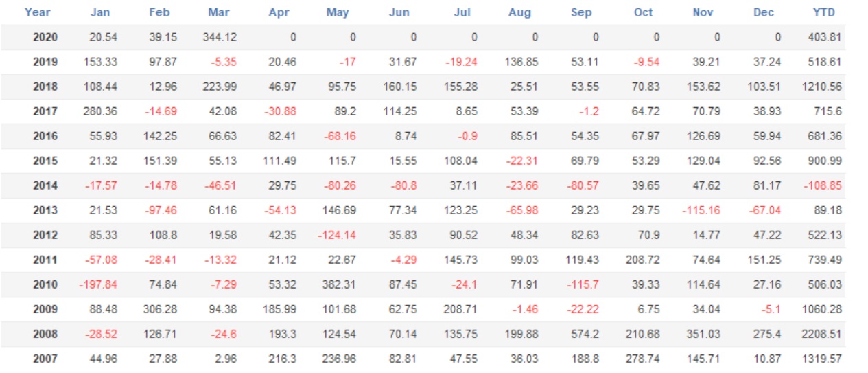Click the Dec column header
Viewport: 868px width, 373px height.
click(x=764, y=12)
